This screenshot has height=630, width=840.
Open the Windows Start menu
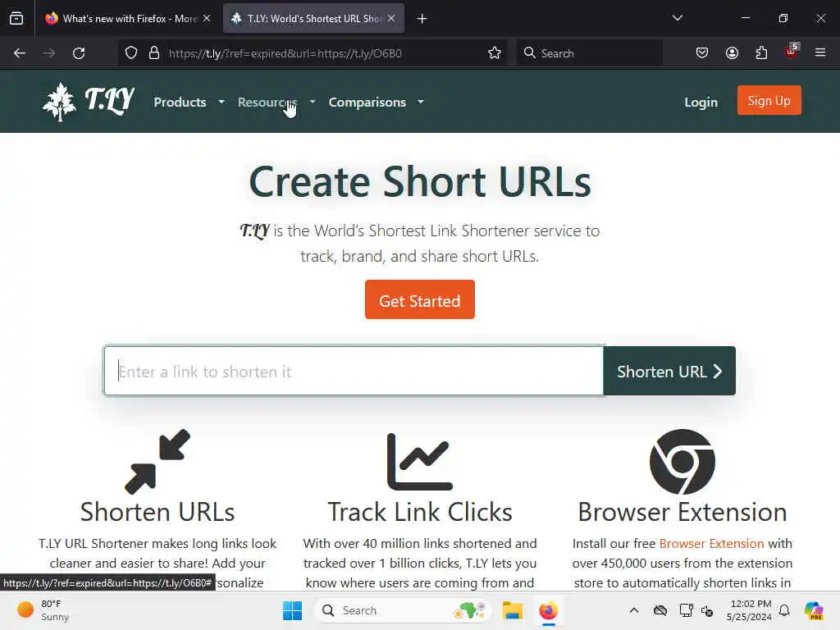coord(293,610)
